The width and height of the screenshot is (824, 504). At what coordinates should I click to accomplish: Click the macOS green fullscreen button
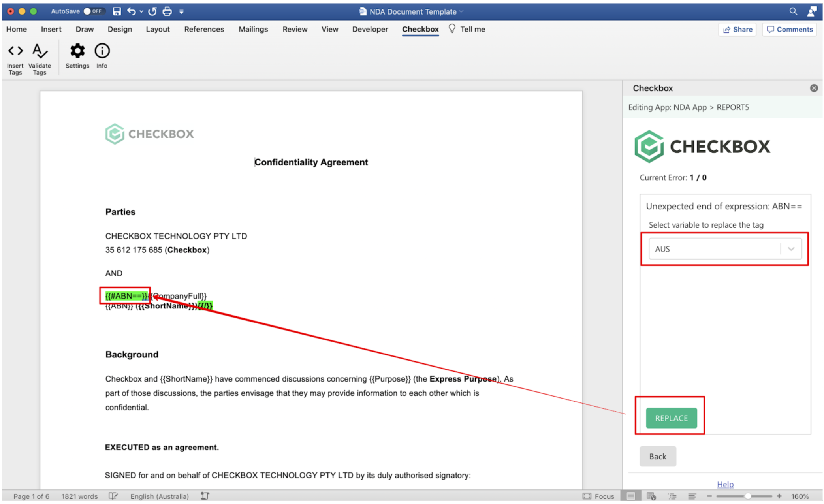34,11
